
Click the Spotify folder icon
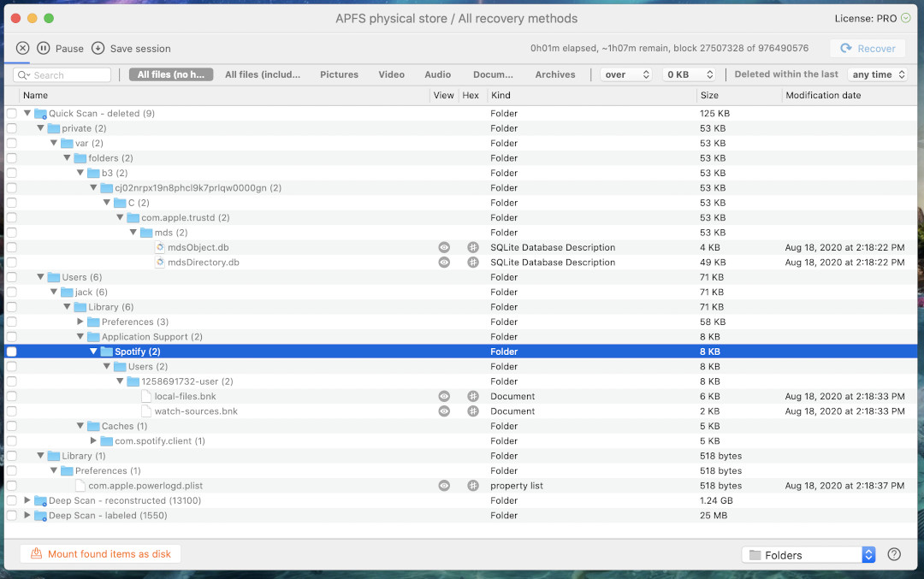coord(107,352)
